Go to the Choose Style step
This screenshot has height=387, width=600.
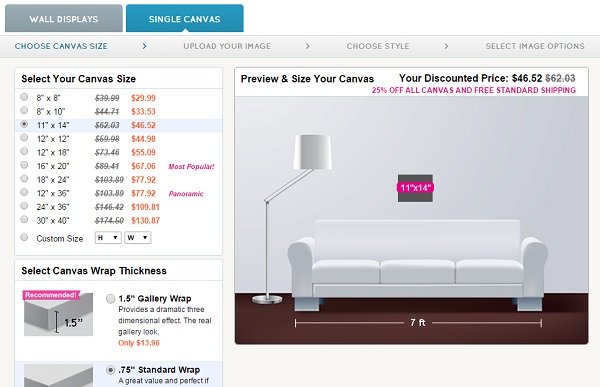pos(378,46)
